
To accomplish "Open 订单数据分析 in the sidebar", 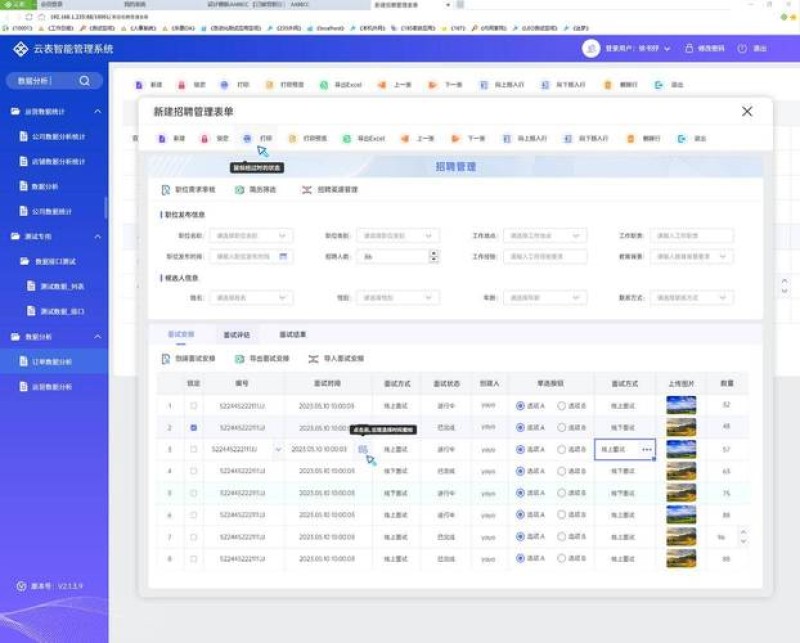I will (52, 361).
